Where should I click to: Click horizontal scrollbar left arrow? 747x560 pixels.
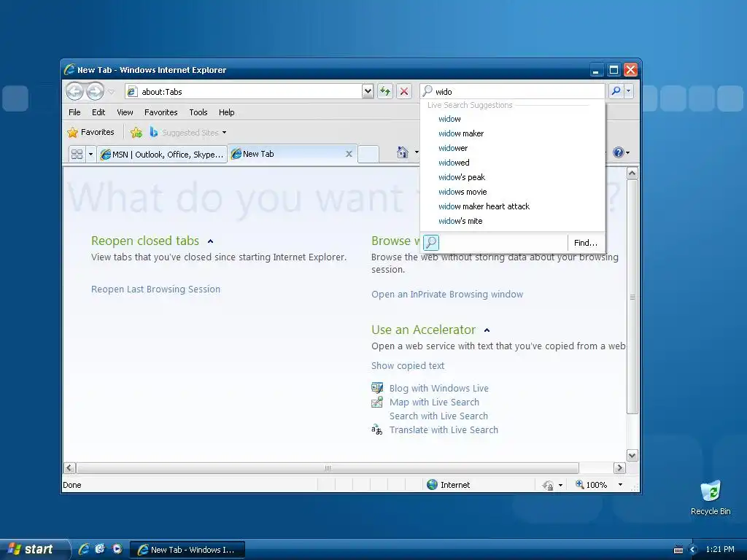coord(69,467)
